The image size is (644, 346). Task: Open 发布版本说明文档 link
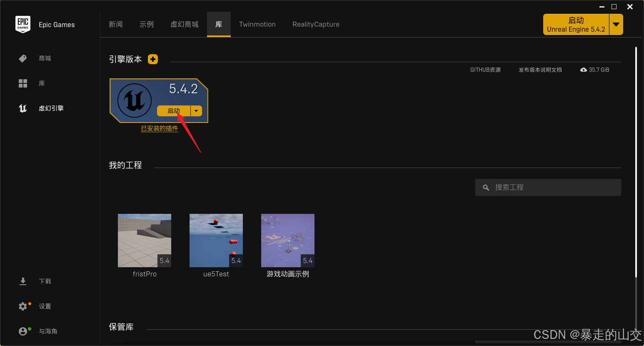pos(540,70)
